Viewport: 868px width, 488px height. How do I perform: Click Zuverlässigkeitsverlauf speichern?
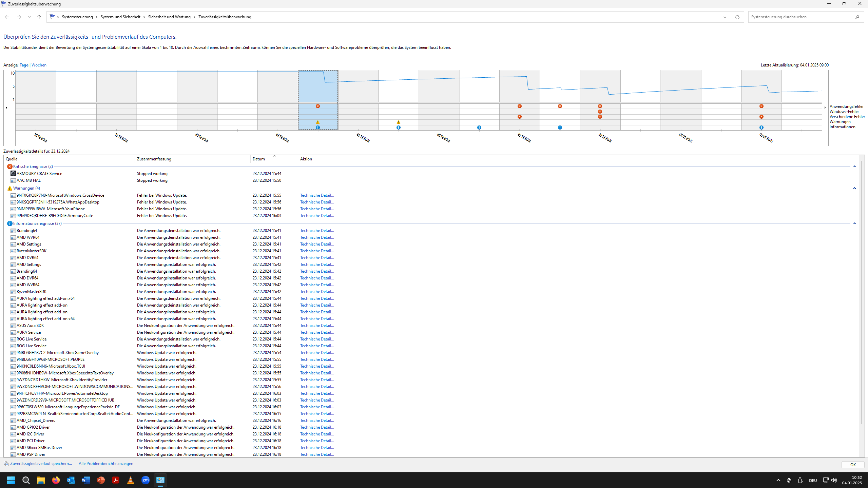click(x=40, y=463)
